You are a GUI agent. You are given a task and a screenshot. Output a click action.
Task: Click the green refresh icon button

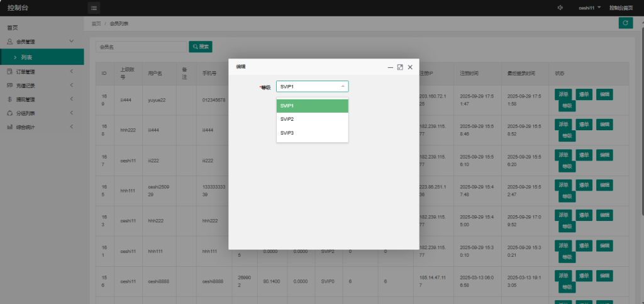coord(625,23)
